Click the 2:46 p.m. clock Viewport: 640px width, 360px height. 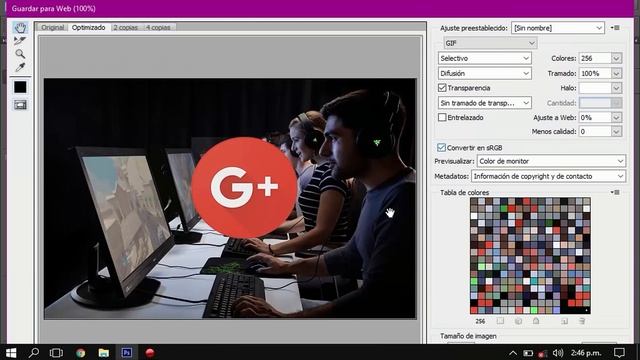click(x=586, y=353)
